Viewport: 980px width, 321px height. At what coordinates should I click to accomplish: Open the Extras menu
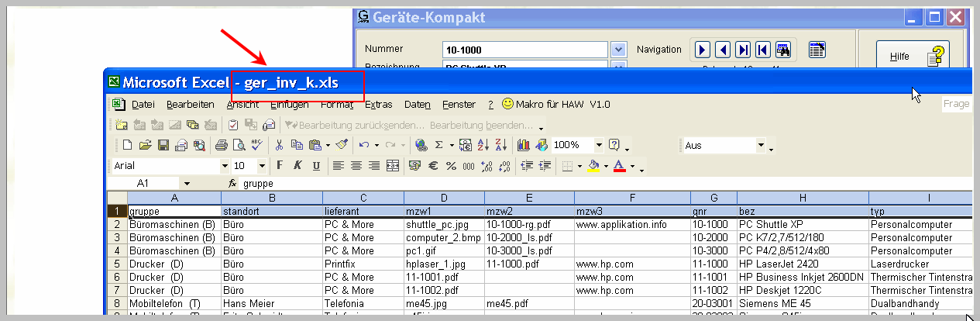click(379, 104)
